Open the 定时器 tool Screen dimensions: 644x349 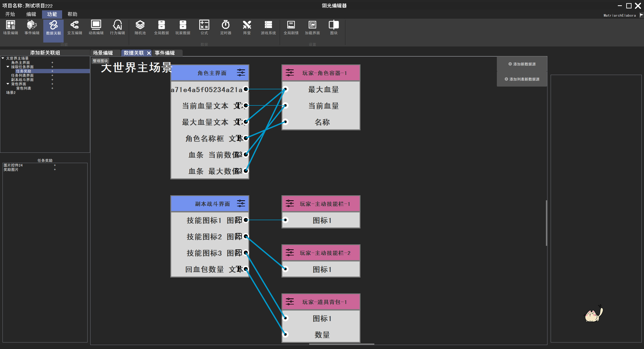(225, 27)
